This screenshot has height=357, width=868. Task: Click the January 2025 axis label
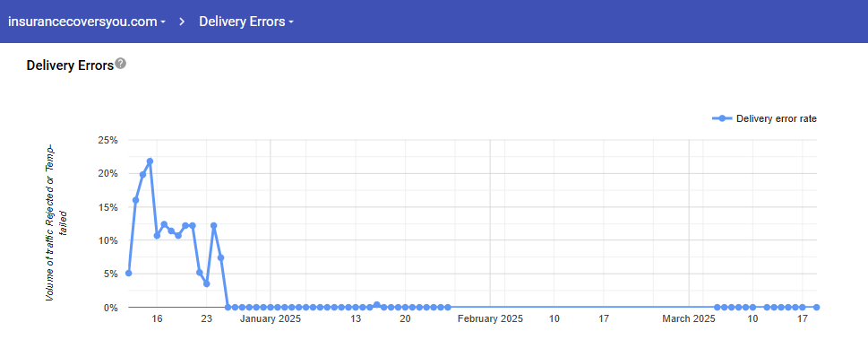tap(271, 318)
